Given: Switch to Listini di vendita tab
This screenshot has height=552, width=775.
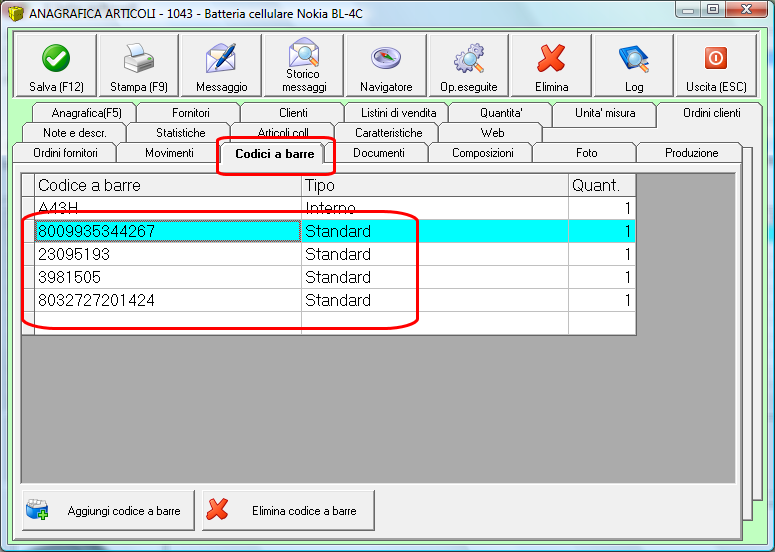Looking at the screenshot, I should click(397, 113).
